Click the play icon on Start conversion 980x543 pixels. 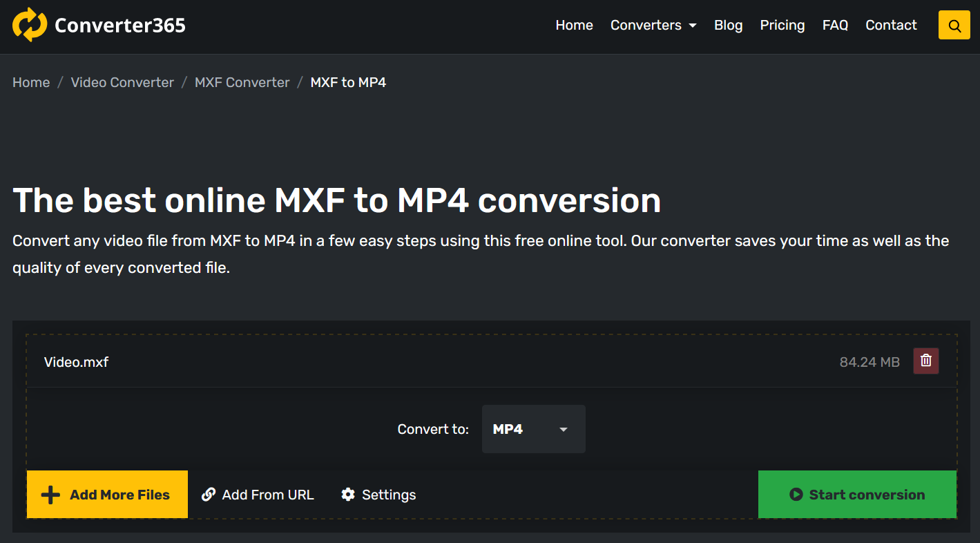[796, 495]
